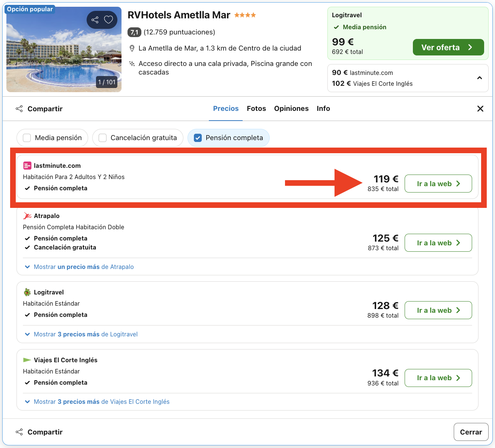495x448 pixels.
Task: Click Atrapalo's Cancelación gratuita label
Action: [x=65, y=247]
